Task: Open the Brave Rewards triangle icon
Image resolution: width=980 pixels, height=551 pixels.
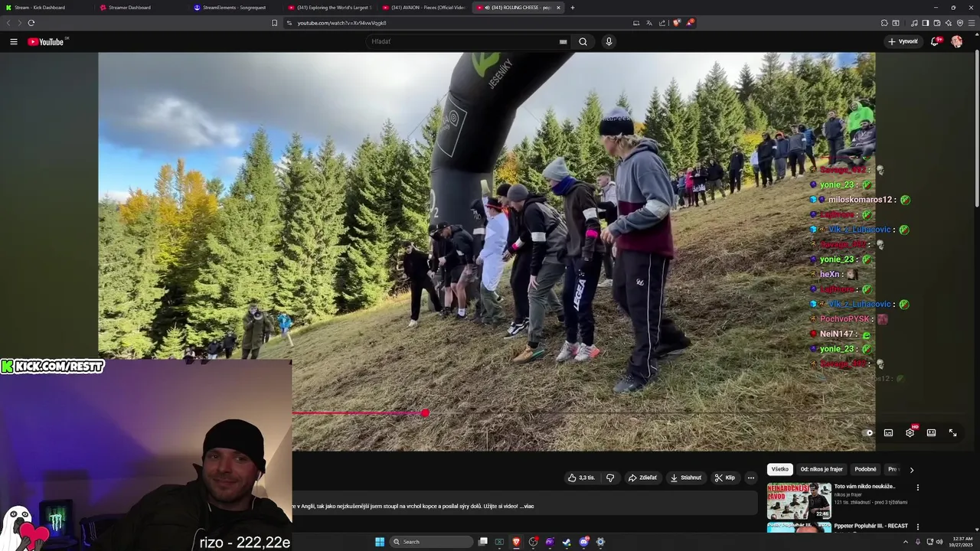Action: coord(690,23)
